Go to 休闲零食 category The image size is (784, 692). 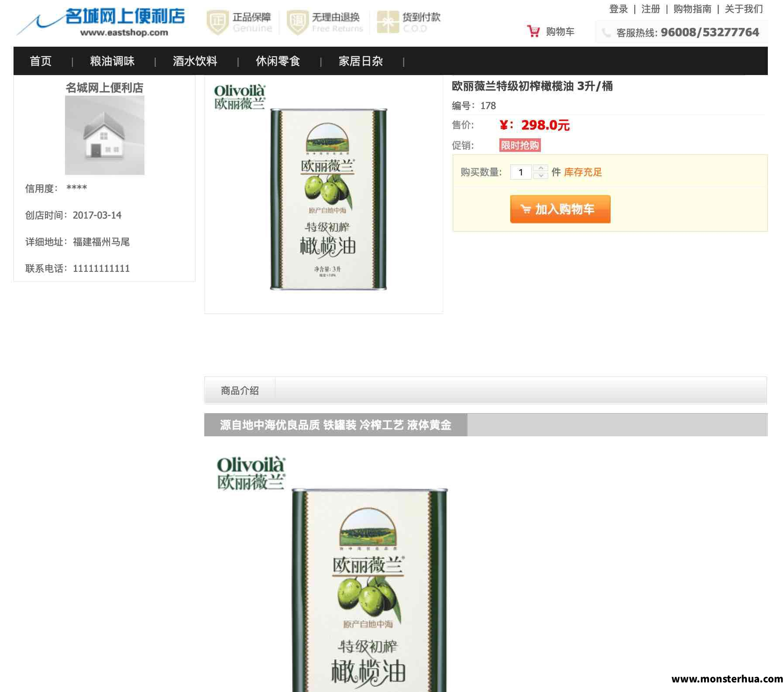pos(278,61)
